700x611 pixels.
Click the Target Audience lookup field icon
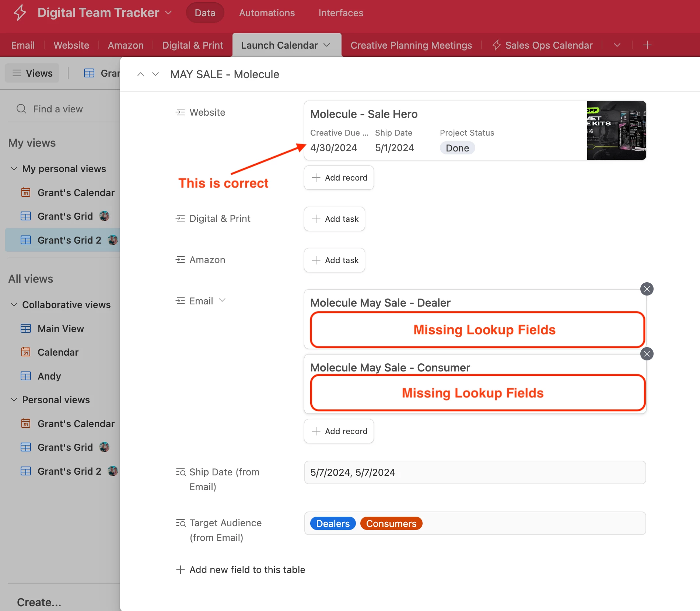click(x=181, y=523)
